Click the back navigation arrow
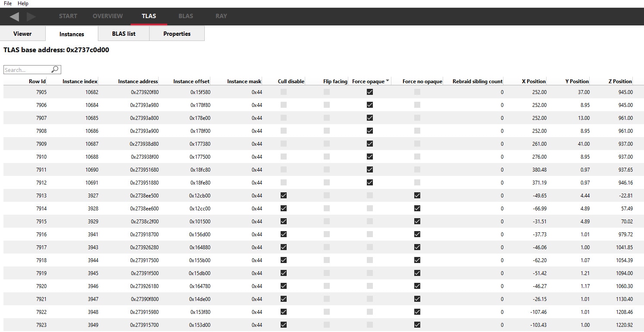Screen dimensions: 644x332 pyautogui.click(x=14, y=16)
